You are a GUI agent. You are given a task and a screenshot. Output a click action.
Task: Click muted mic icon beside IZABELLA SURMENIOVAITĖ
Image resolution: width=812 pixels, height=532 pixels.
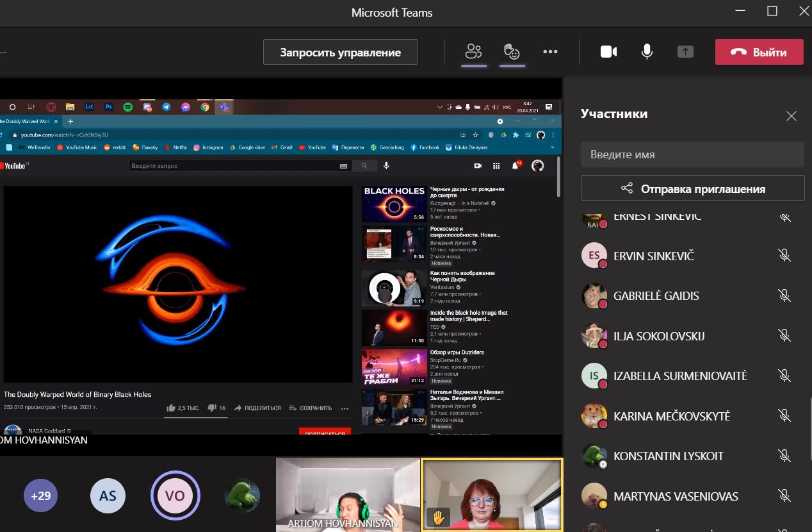[x=784, y=376]
